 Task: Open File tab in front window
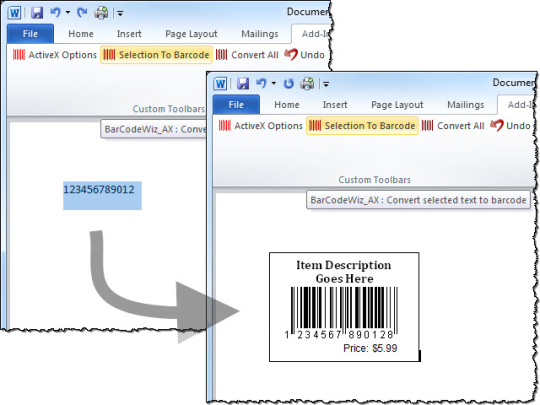(x=236, y=105)
